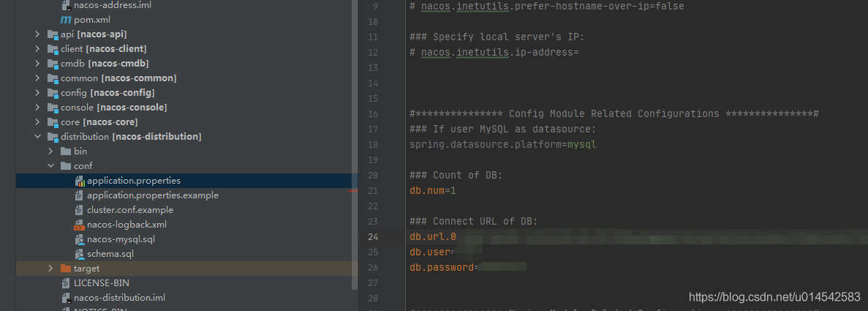Place cursor on db.password key

pyautogui.click(x=441, y=267)
